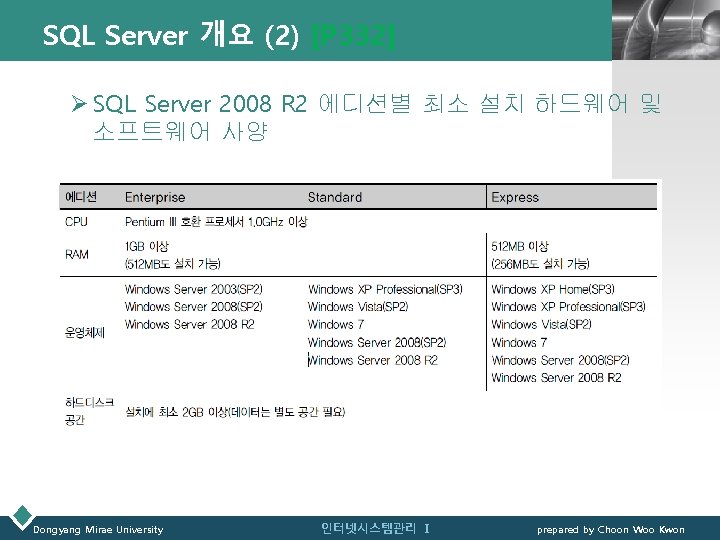Click the '1GB 이상' RAM value

(147, 247)
